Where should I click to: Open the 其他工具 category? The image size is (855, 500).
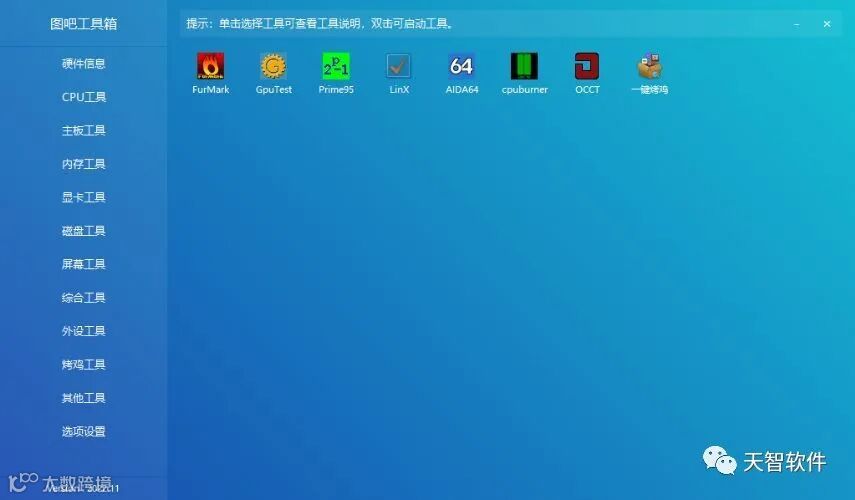(83, 398)
